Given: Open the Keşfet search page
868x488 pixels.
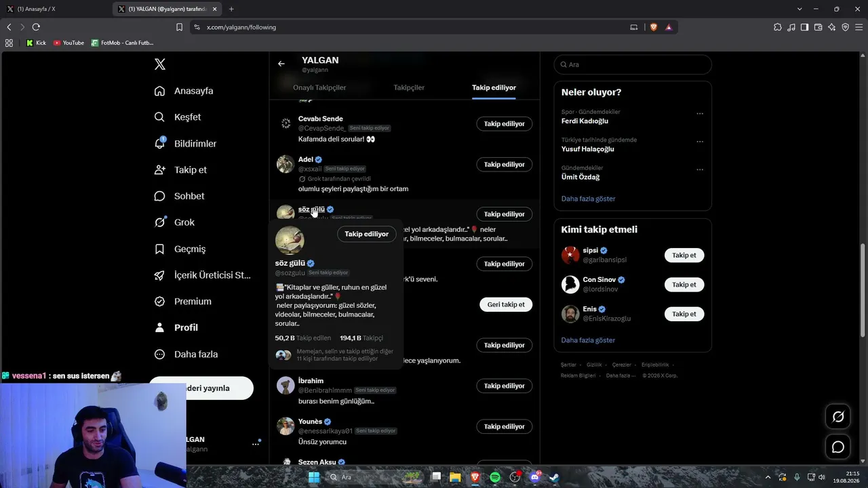Looking at the screenshot, I should (x=178, y=117).
